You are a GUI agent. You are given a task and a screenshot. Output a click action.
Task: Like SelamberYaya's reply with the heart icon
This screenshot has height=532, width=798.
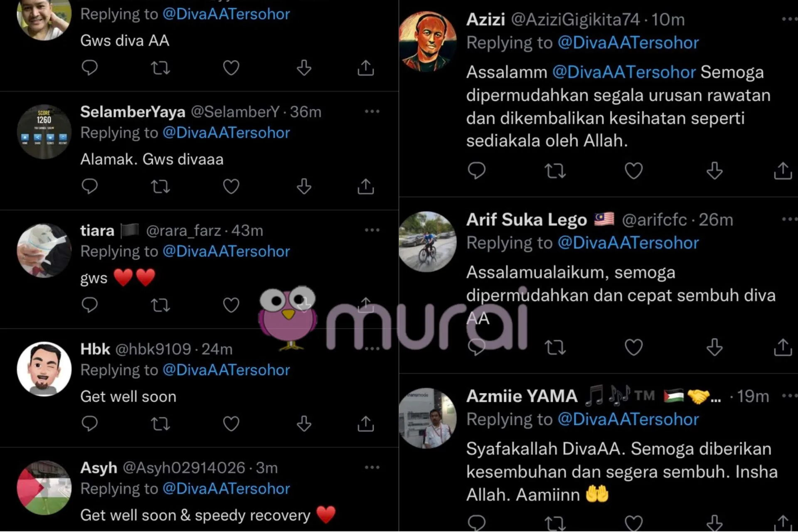[231, 186]
